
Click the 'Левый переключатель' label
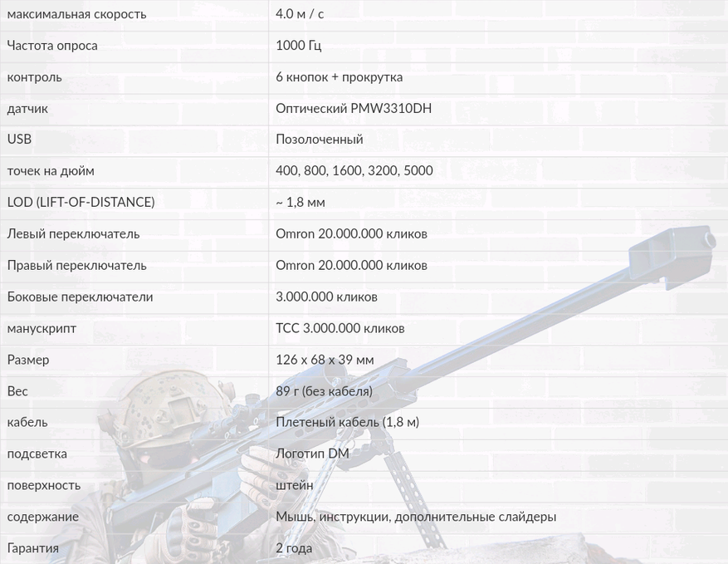(x=73, y=234)
